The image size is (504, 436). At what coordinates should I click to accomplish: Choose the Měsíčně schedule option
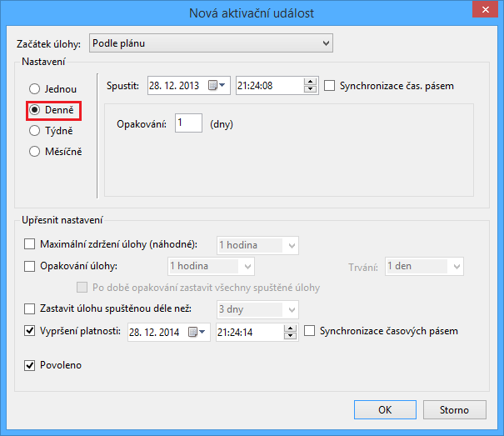point(34,152)
